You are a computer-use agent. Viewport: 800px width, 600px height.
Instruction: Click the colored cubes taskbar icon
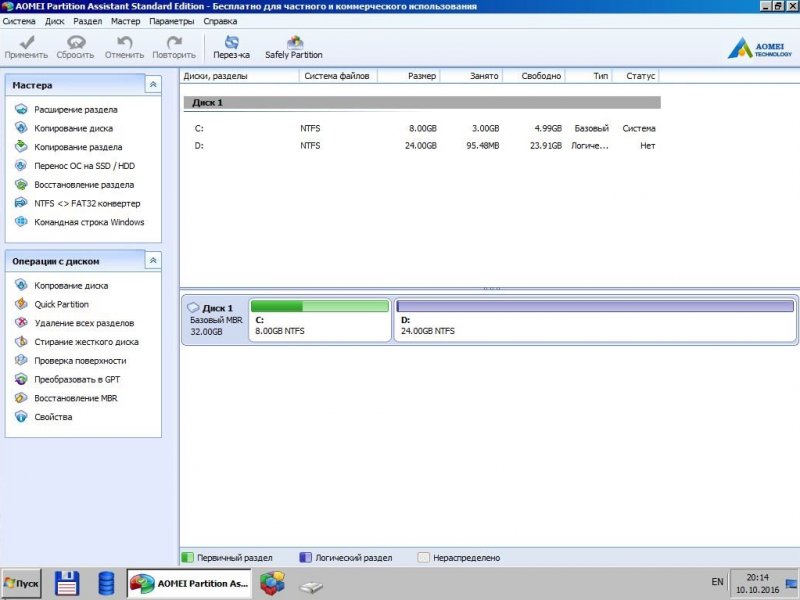point(272,584)
